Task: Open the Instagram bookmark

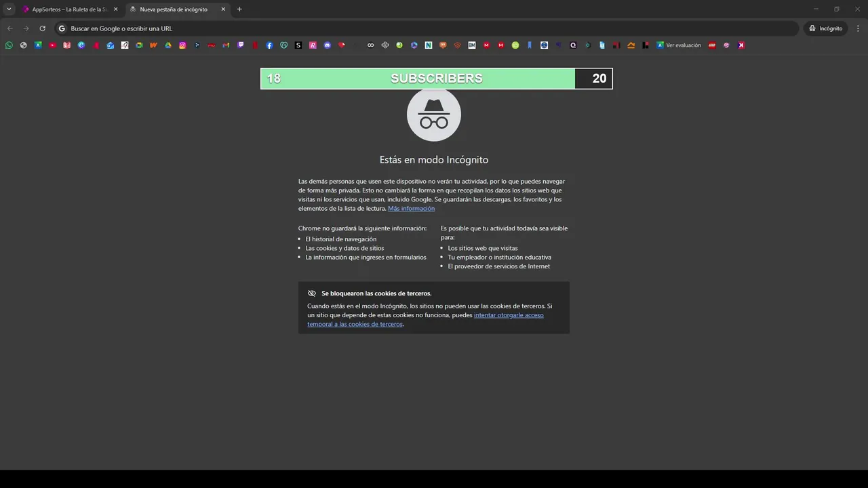Action: coord(182,45)
